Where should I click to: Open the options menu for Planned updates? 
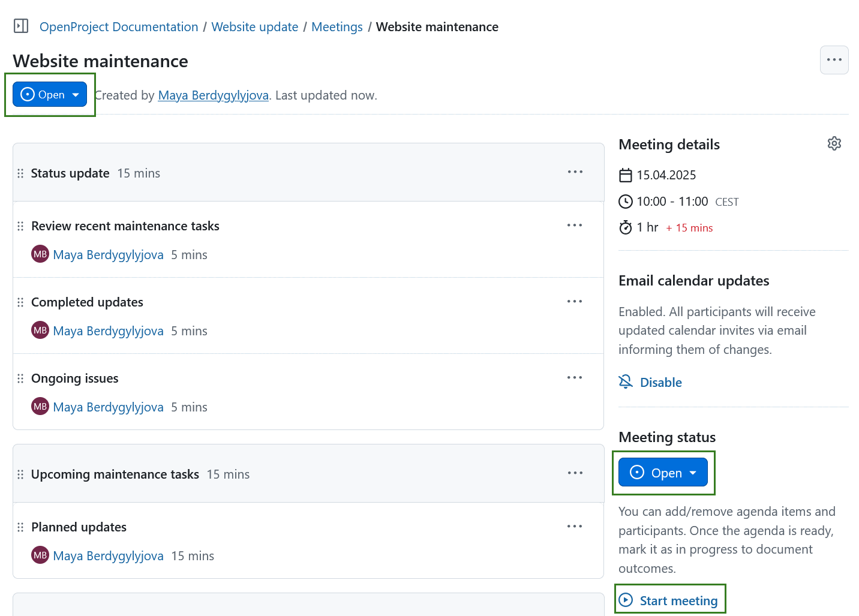(574, 526)
